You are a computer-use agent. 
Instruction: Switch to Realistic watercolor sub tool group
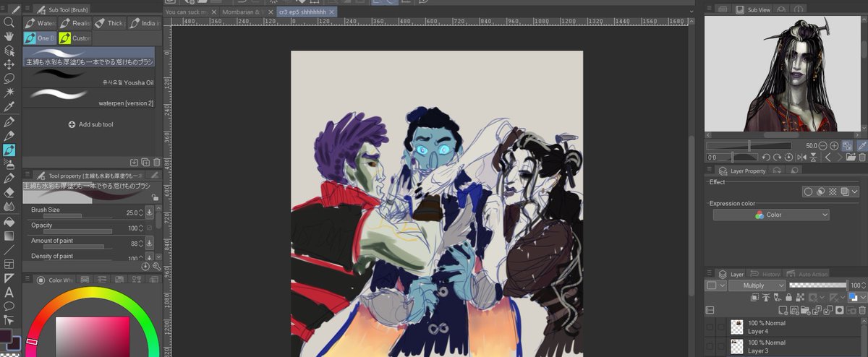click(x=75, y=23)
